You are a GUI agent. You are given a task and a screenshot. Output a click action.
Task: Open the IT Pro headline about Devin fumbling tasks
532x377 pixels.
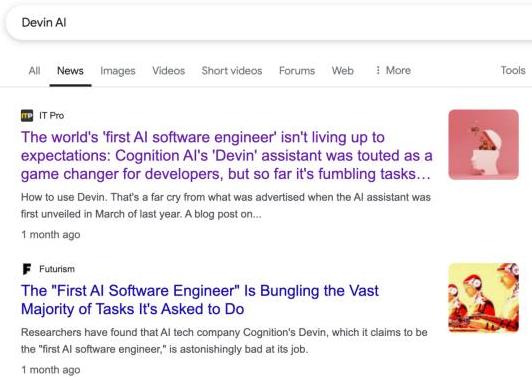[226, 156]
